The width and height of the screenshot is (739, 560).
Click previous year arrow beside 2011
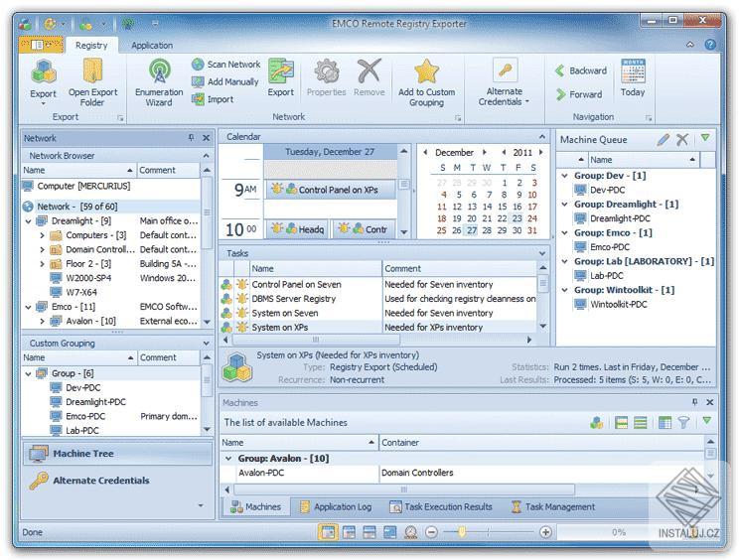[504, 152]
